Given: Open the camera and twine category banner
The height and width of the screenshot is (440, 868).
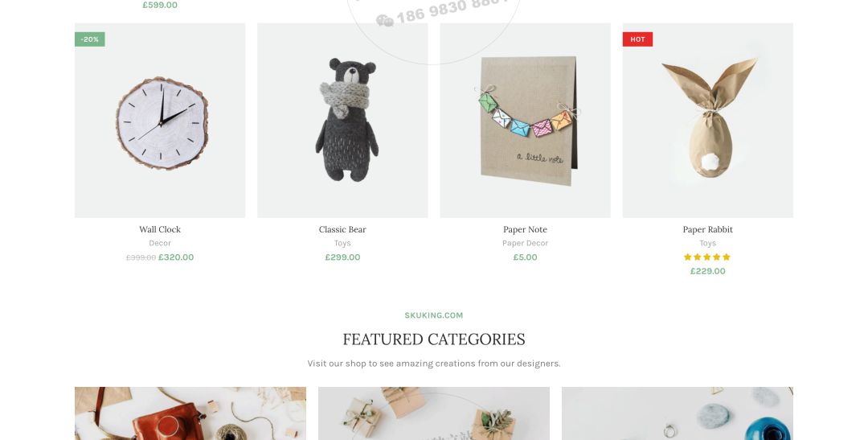Looking at the screenshot, I should [190, 413].
